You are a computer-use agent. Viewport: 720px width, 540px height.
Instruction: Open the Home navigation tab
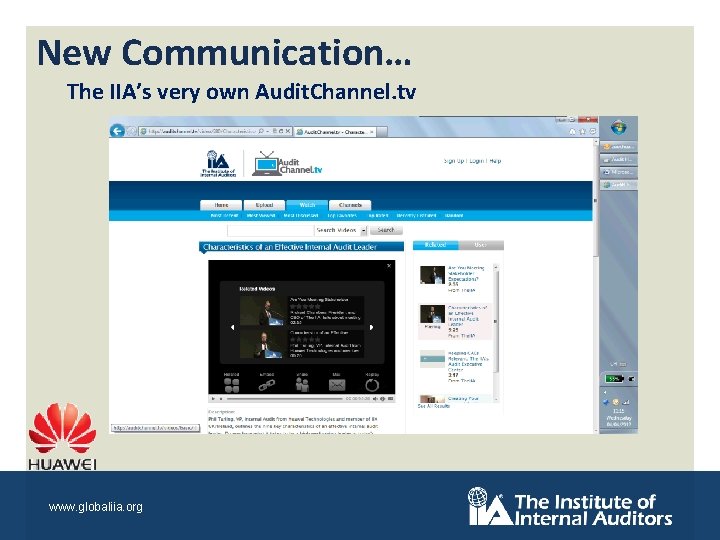[x=221, y=205]
